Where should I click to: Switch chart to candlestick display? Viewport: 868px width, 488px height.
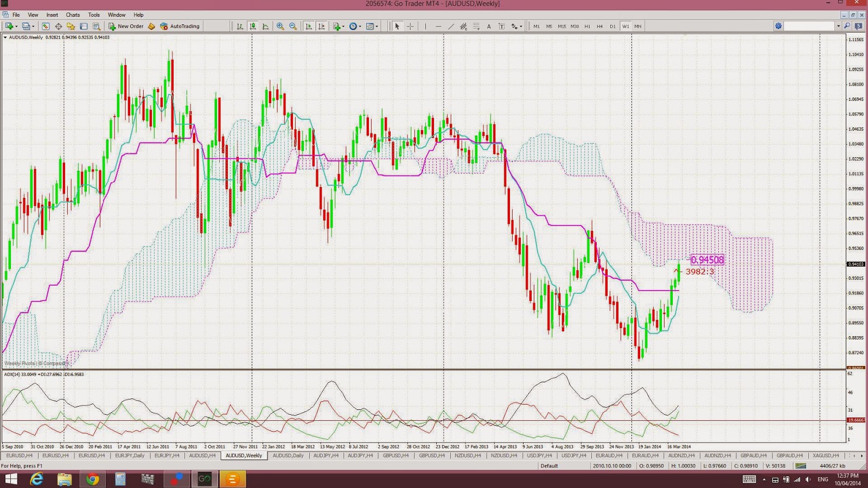click(x=252, y=26)
